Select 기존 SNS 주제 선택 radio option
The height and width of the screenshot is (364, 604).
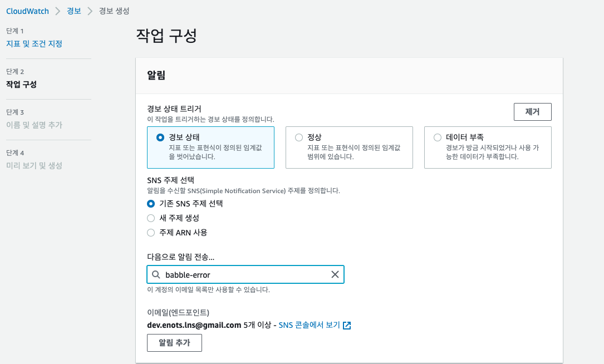[x=151, y=204]
